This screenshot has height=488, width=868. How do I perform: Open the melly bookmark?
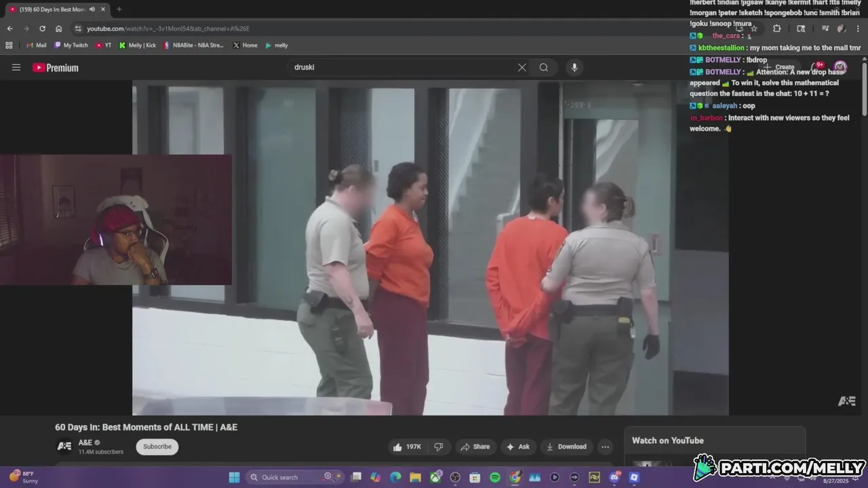point(277,45)
